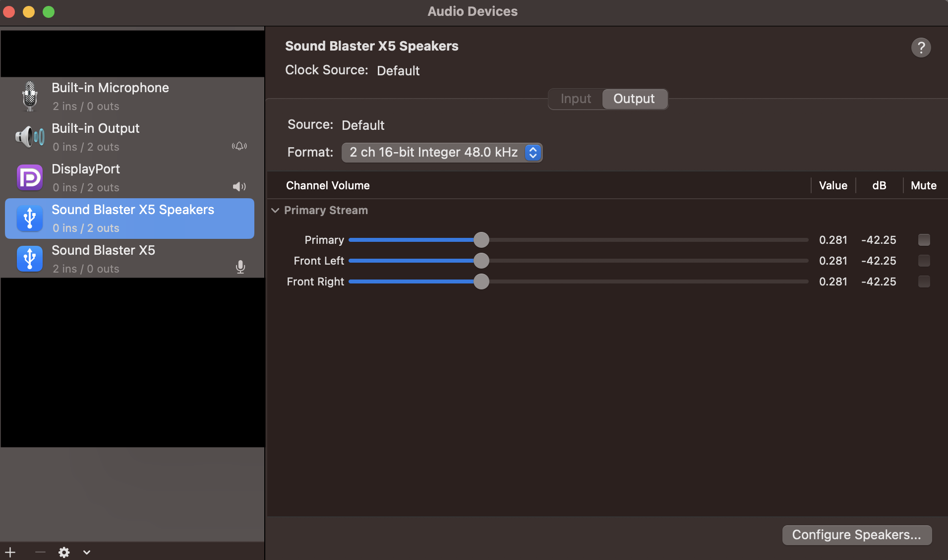Click the default output speaker indicator on DisplayPort
This screenshot has height=560, width=948.
tap(239, 187)
